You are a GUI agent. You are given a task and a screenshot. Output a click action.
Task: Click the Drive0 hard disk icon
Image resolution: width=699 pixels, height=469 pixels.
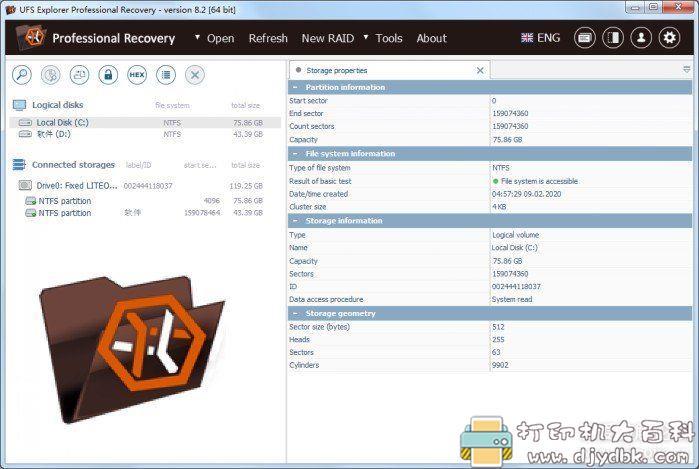25,185
